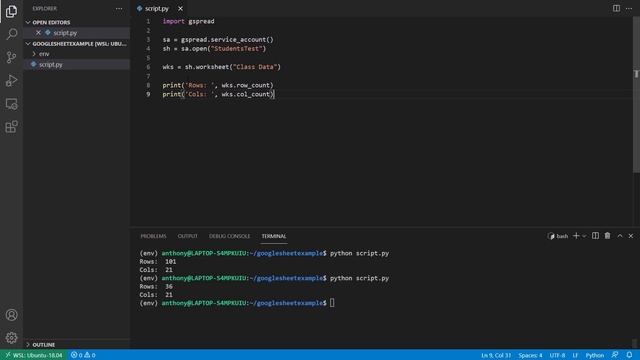Change indentation via Spaces: 4
Screen dimensions: 640x360
[530, 355]
